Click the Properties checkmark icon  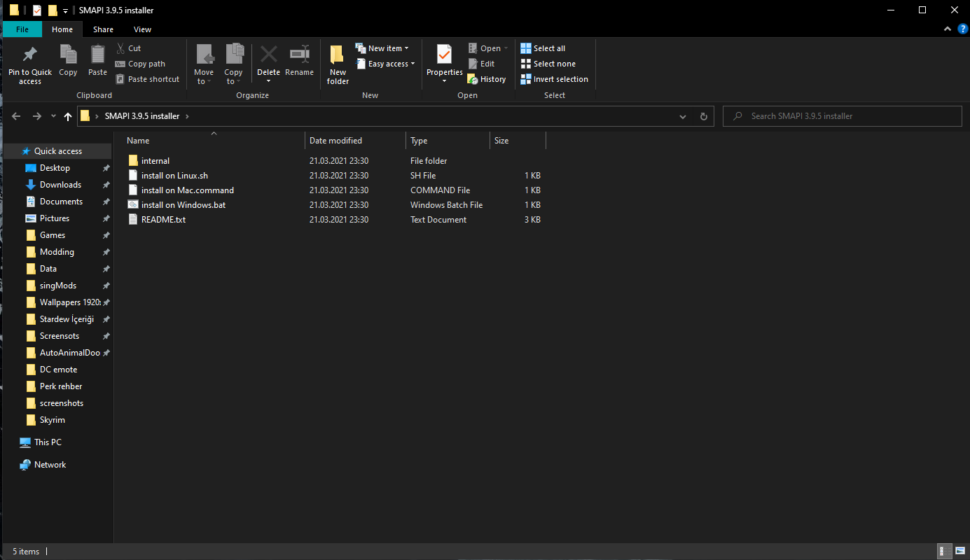tap(444, 54)
